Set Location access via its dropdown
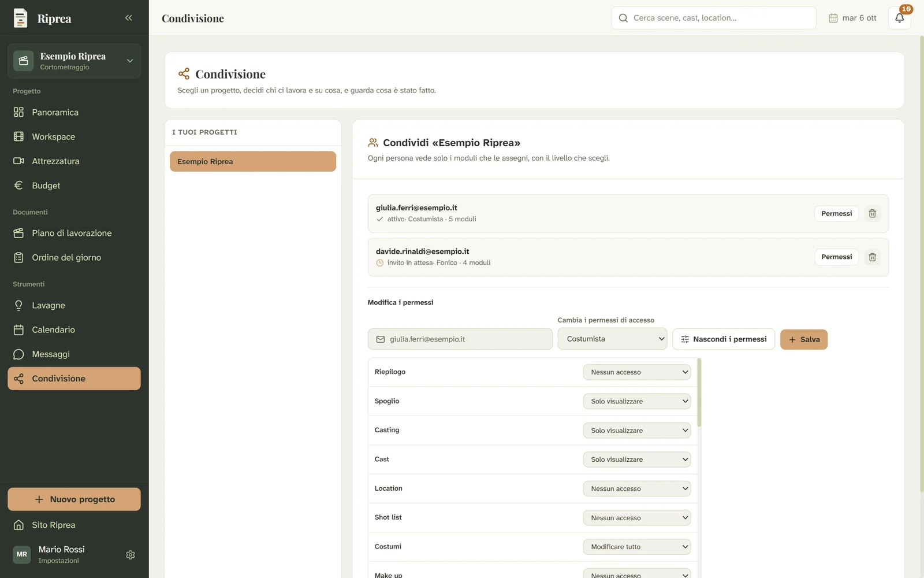 tap(636, 488)
